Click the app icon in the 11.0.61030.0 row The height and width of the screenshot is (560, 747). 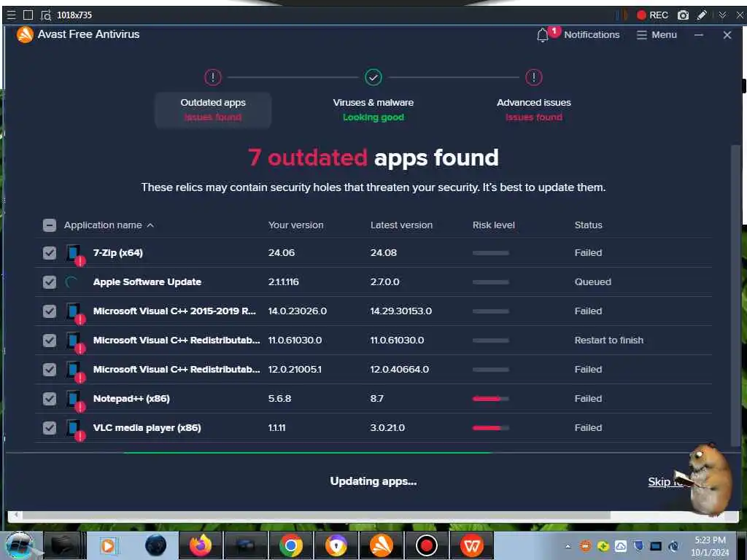tap(75, 341)
